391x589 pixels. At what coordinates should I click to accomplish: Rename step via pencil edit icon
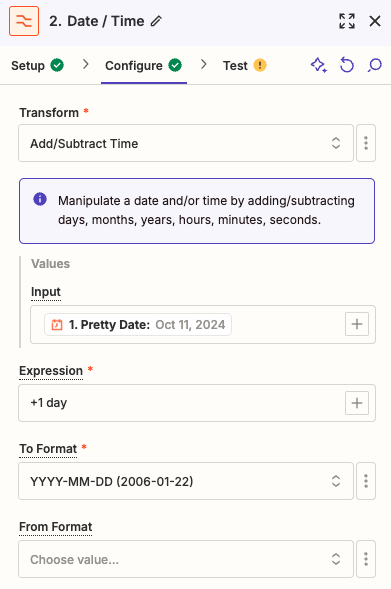pos(156,21)
